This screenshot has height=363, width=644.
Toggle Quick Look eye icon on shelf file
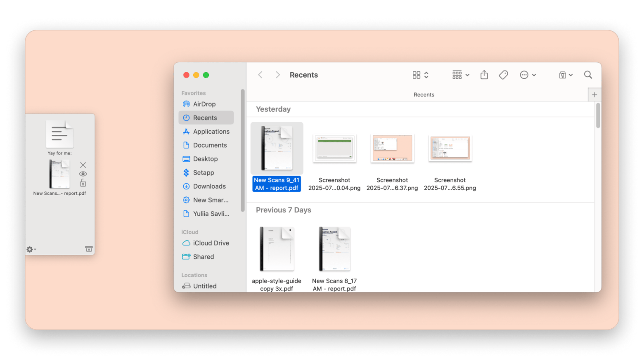tap(83, 174)
